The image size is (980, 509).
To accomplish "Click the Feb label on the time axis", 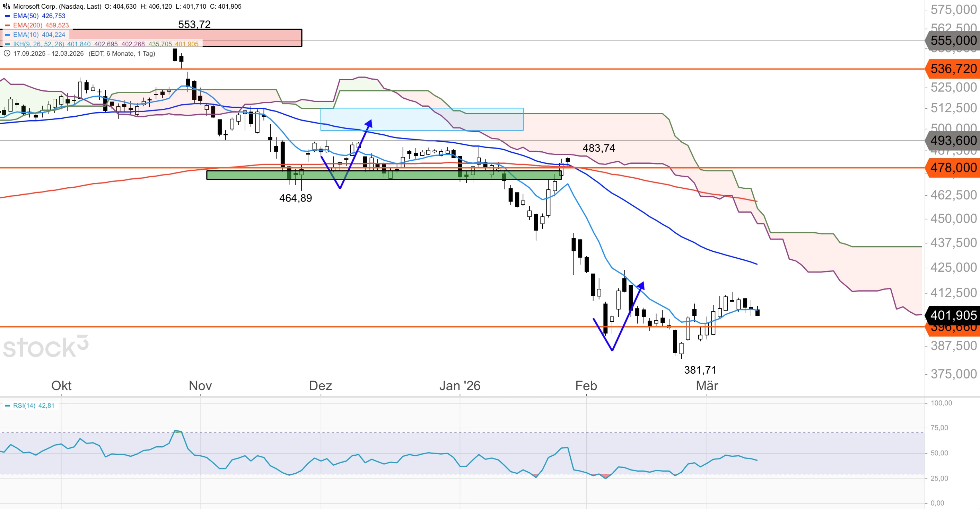I will coord(586,386).
